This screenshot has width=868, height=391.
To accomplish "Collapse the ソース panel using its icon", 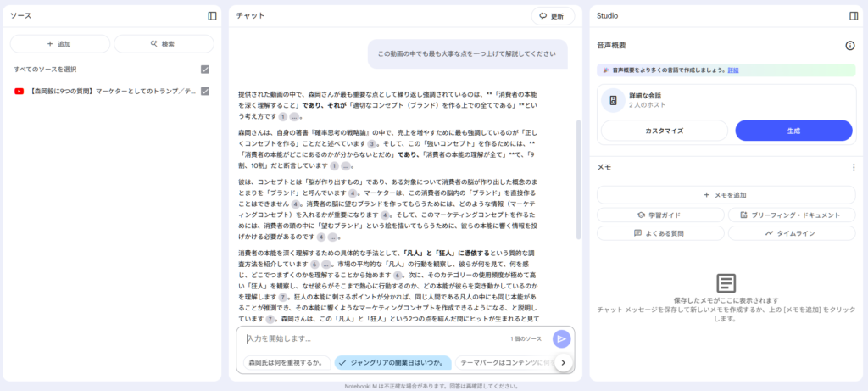I will click(212, 15).
